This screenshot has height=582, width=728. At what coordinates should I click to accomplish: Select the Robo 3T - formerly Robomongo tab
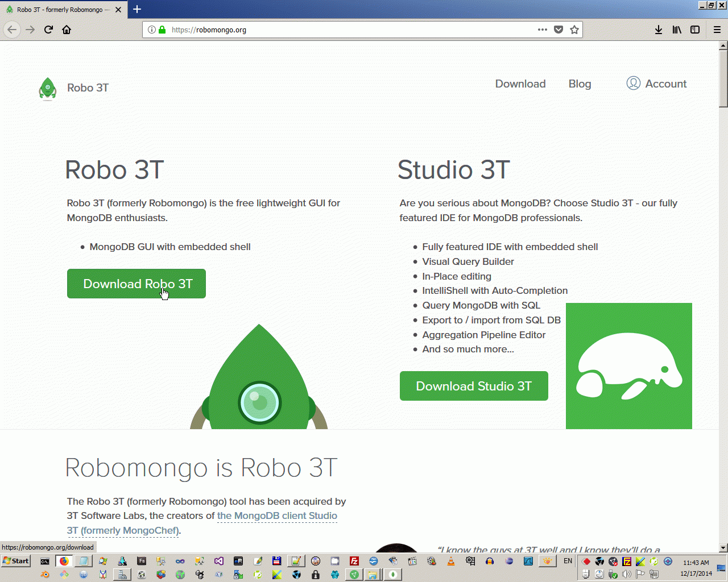[64, 10]
